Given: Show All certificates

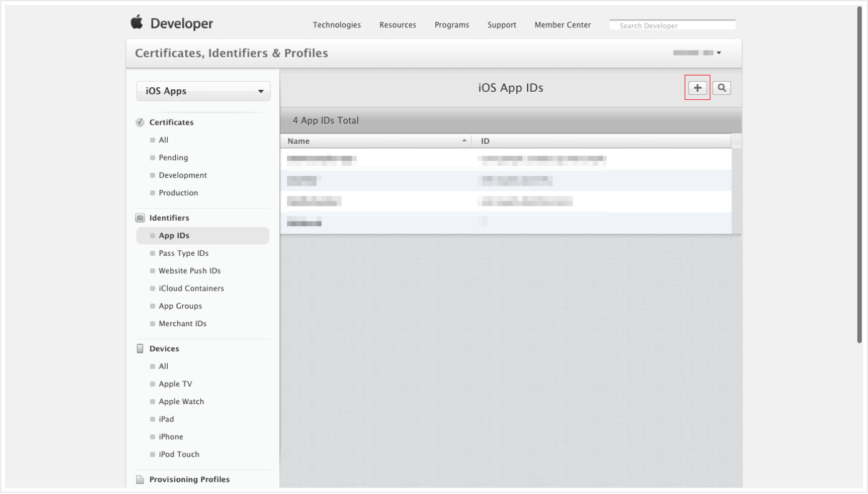Looking at the screenshot, I should click(163, 140).
